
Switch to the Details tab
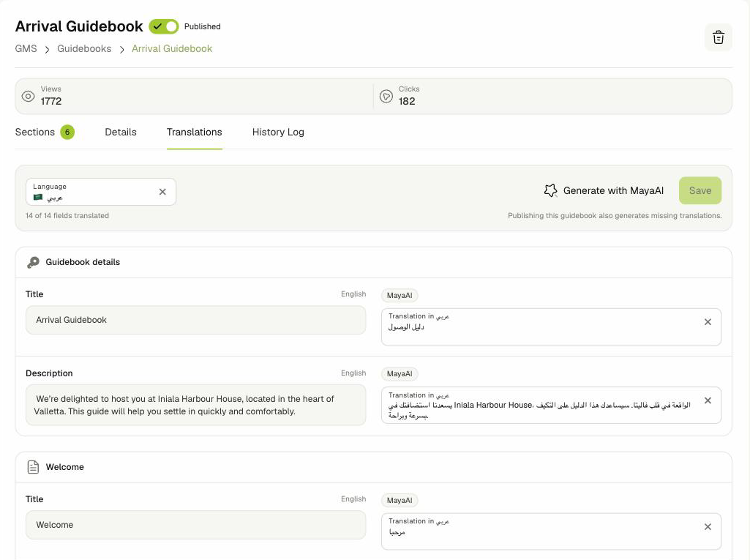pyautogui.click(x=121, y=132)
